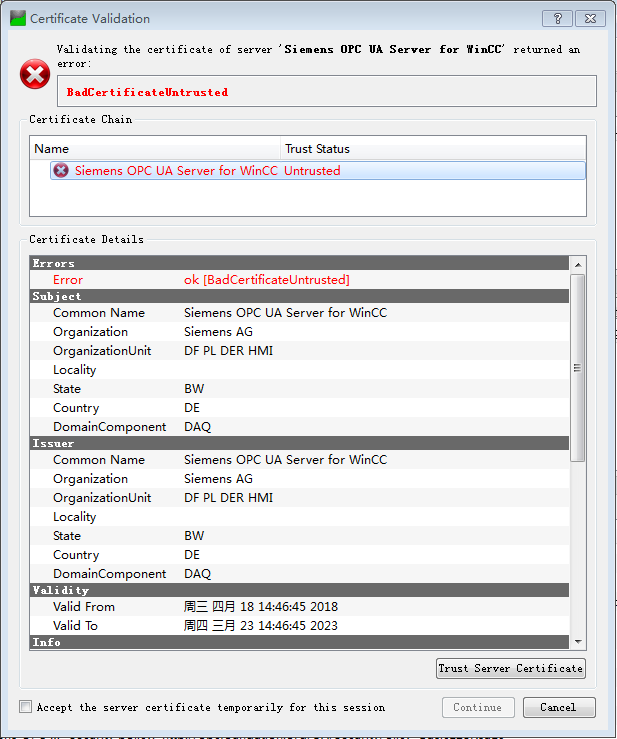Click the untrusted certificate red X icon

click(61, 171)
